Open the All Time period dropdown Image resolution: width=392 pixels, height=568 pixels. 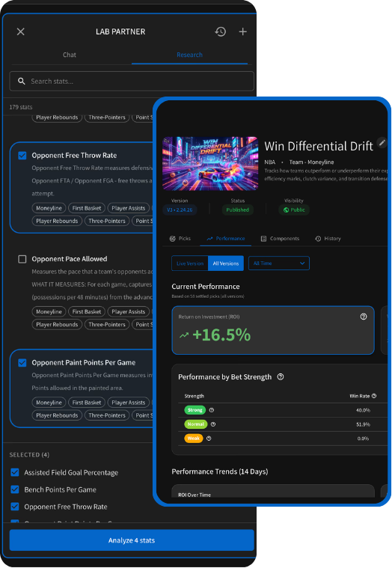tap(279, 263)
